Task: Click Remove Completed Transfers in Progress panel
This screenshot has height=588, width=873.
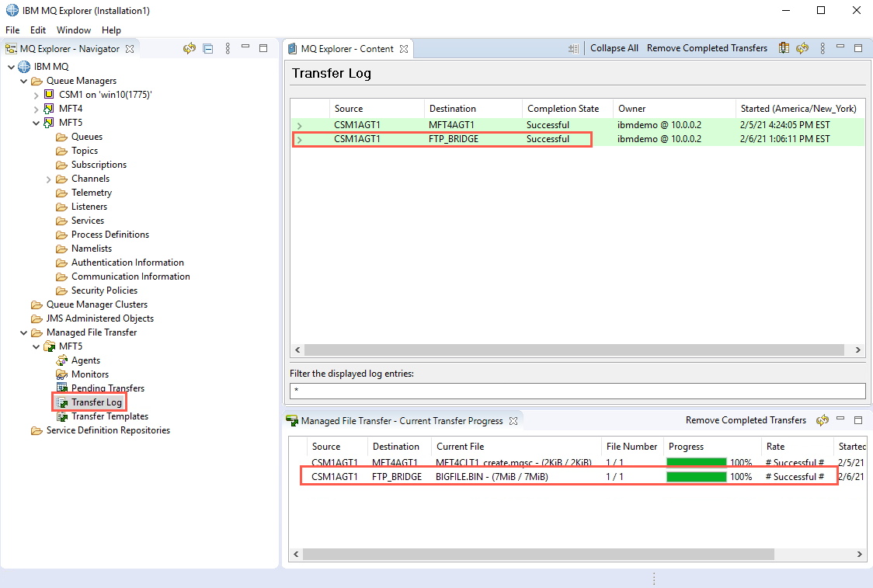Action: [x=746, y=420]
